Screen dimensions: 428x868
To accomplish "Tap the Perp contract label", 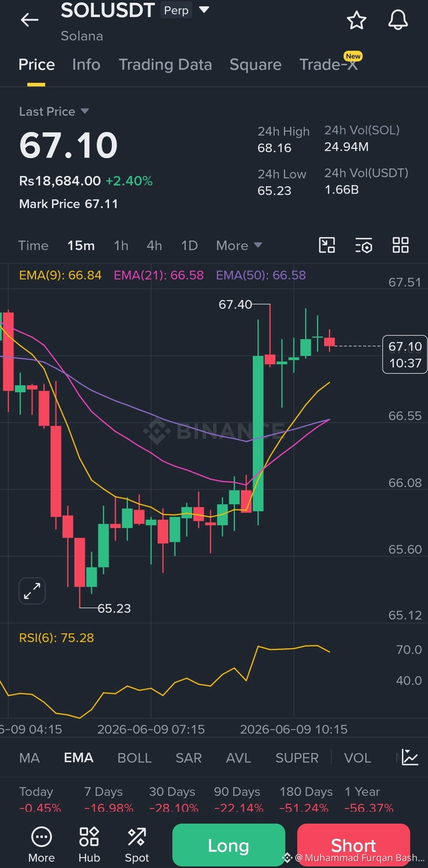I will [176, 10].
